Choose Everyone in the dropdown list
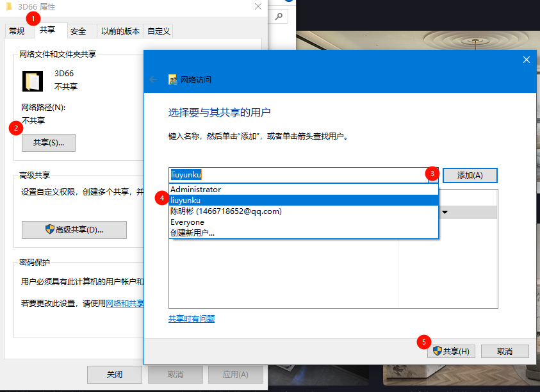The height and width of the screenshot is (392, 540). (x=187, y=222)
